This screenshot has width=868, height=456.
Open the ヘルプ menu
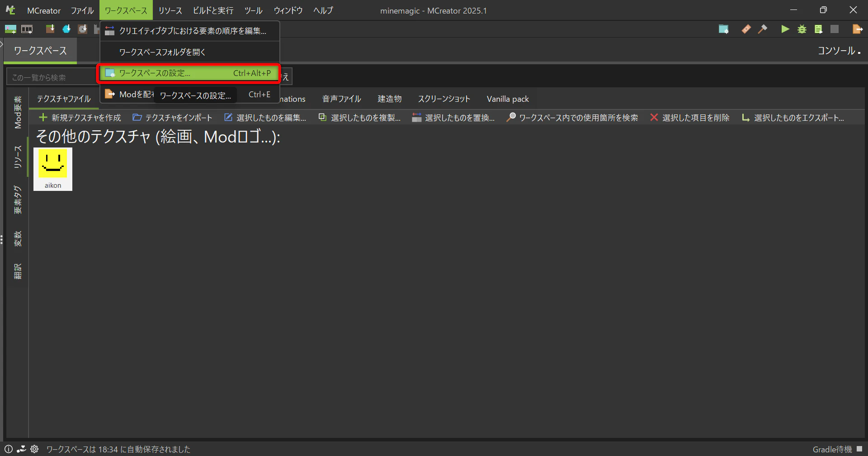pos(323,10)
